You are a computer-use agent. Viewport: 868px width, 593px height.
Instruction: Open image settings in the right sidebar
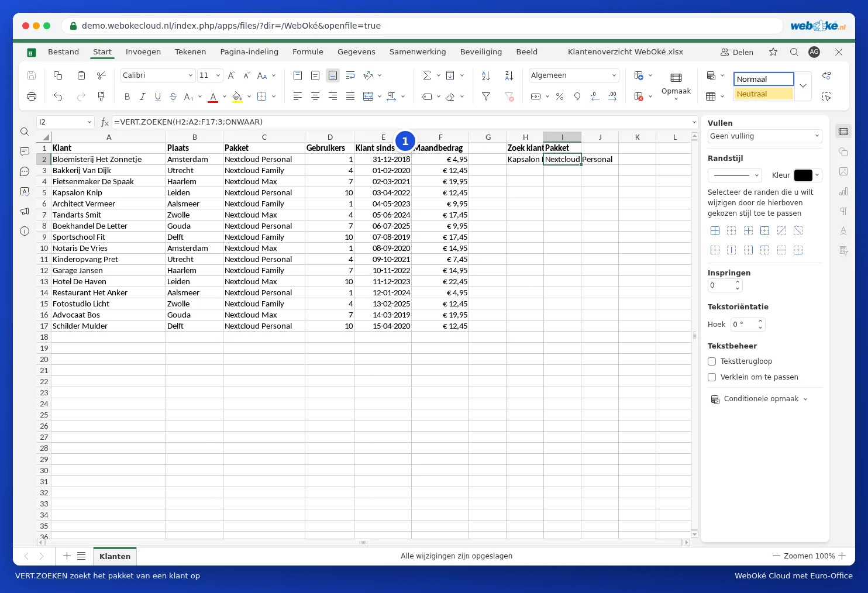pyautogui.click(x=843, y=172)
